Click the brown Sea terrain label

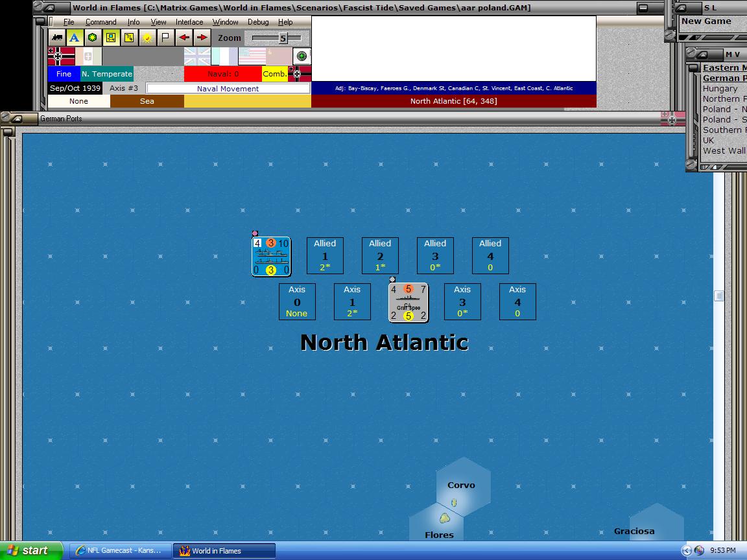[147, 101]
